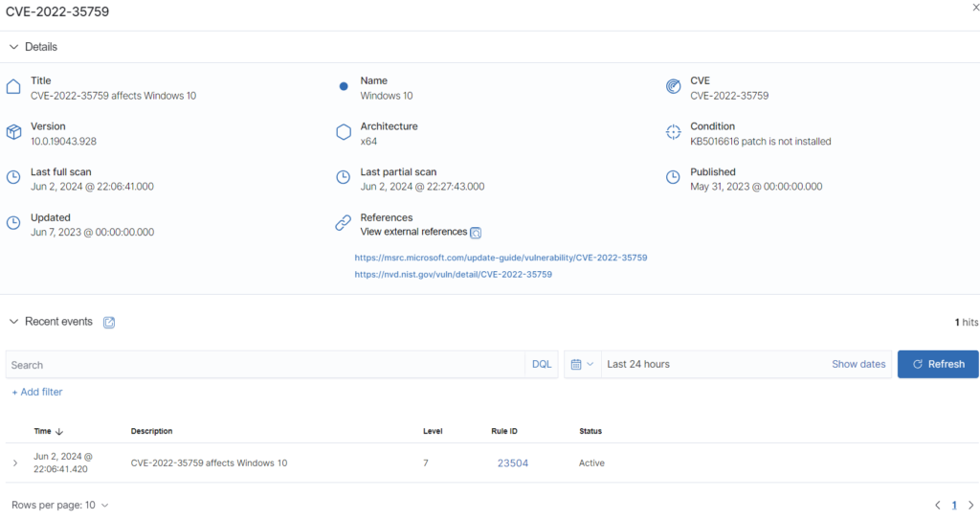Go to next results page

tap(969, 505)
